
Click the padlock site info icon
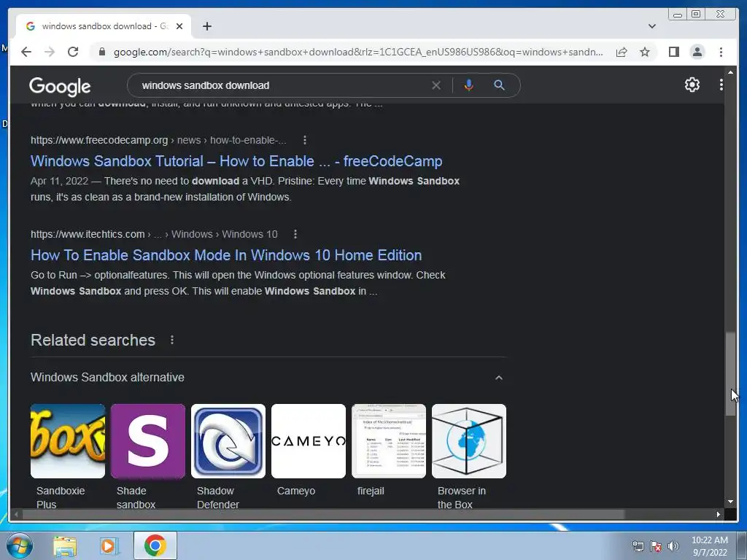click(x=101, y=52)
